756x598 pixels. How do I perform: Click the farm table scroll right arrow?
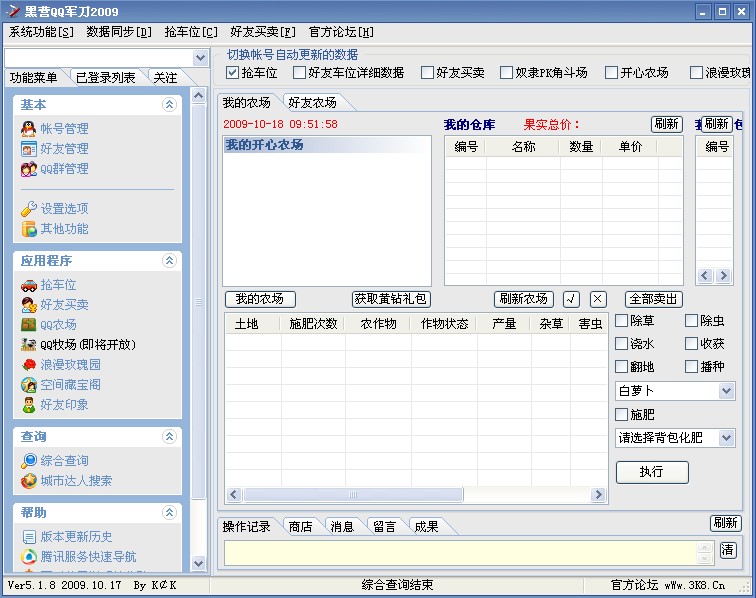598,495
